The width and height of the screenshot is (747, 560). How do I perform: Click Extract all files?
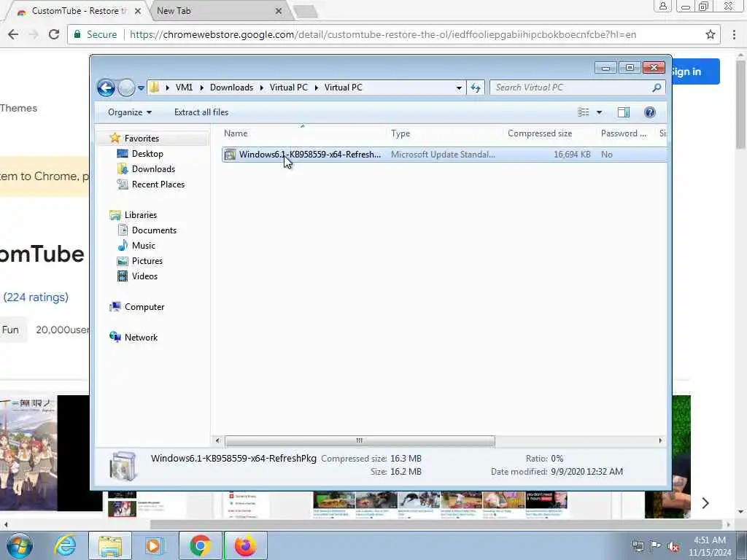click(201, 112)
